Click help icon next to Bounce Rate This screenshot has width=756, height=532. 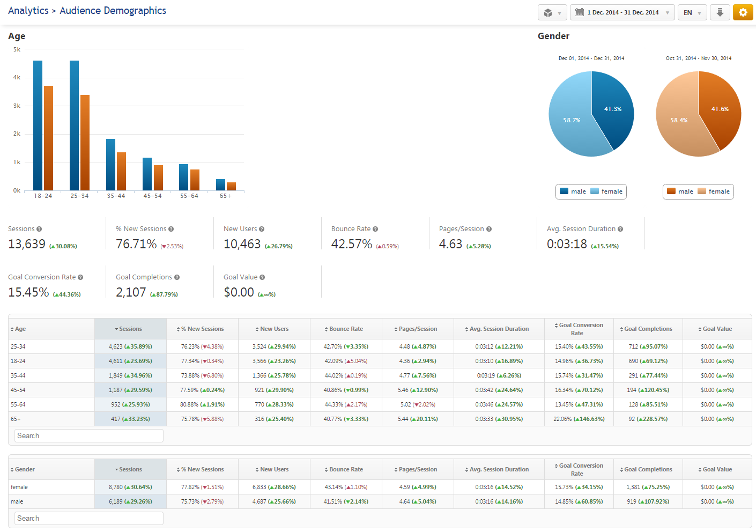pos(375,229)
